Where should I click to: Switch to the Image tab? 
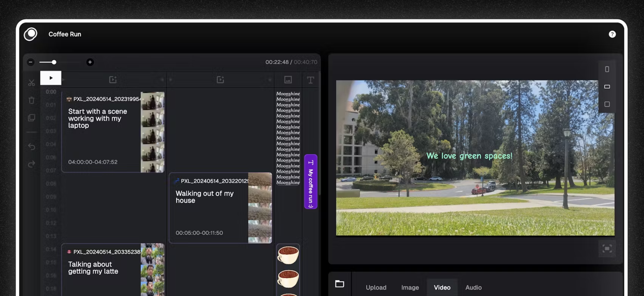410,287
